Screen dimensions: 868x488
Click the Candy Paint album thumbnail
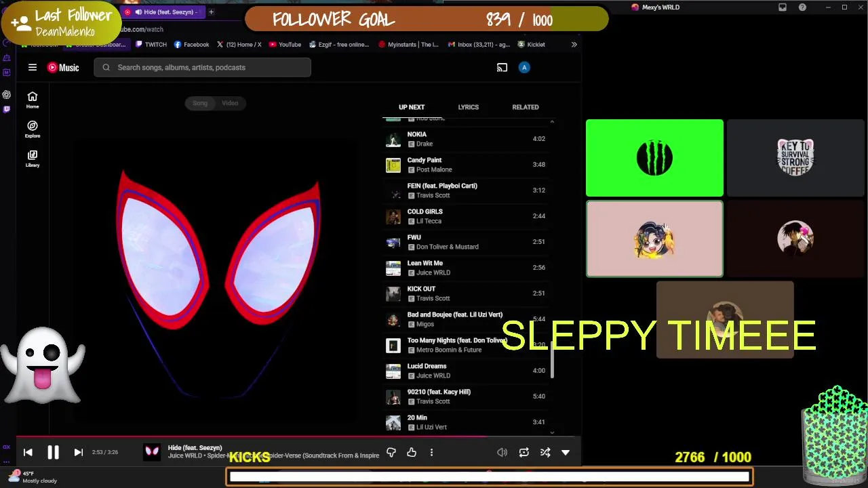393,165
